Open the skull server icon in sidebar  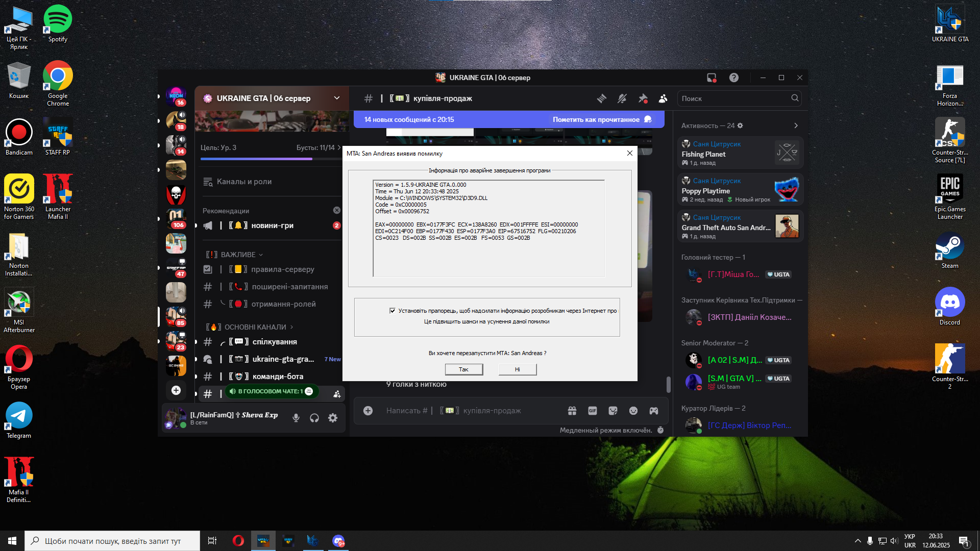pyautogui.click(x=176, y=194)
